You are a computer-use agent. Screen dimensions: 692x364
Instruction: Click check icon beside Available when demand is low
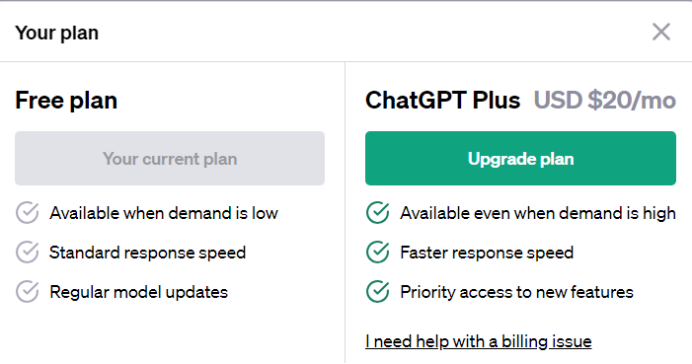[x=27, y=213]
